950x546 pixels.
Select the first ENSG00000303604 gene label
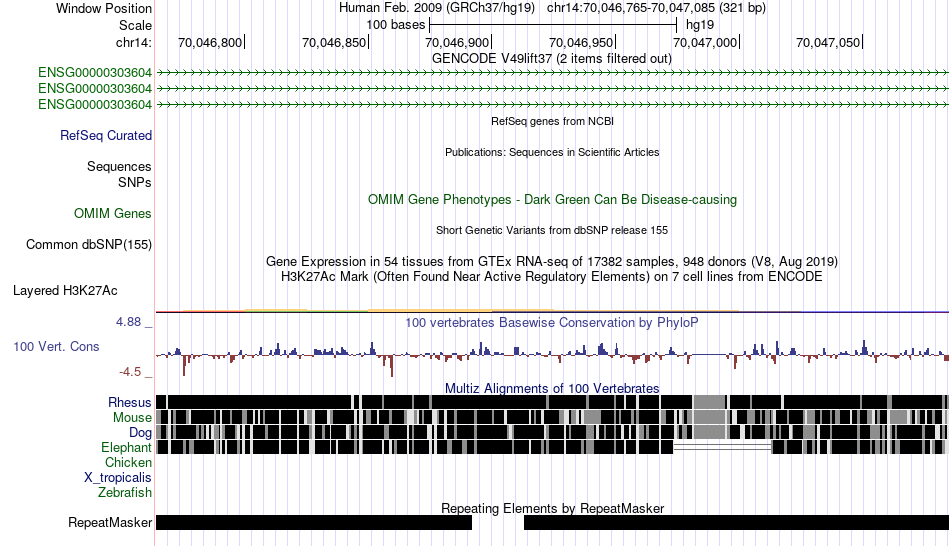click(95, 73)
